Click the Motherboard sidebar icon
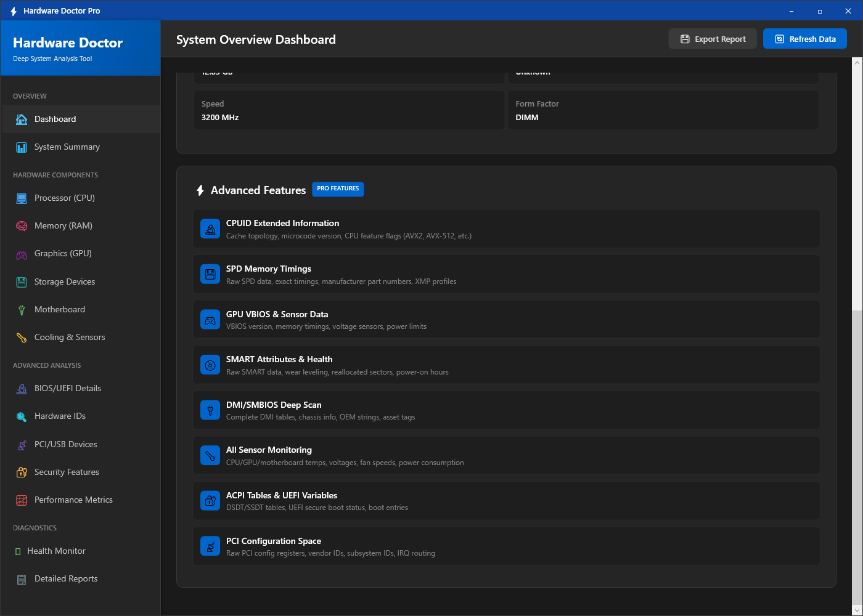 (22, 310)
